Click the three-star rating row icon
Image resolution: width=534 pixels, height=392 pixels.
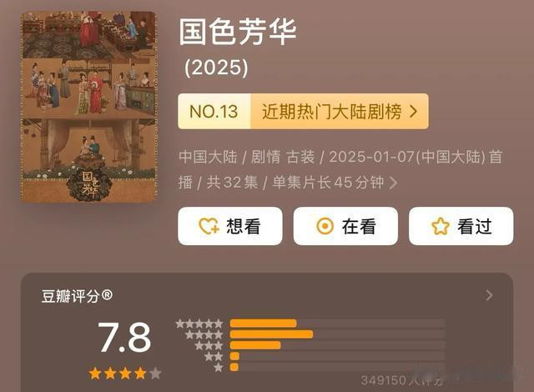pyautogui.click(x=209, y=346)
